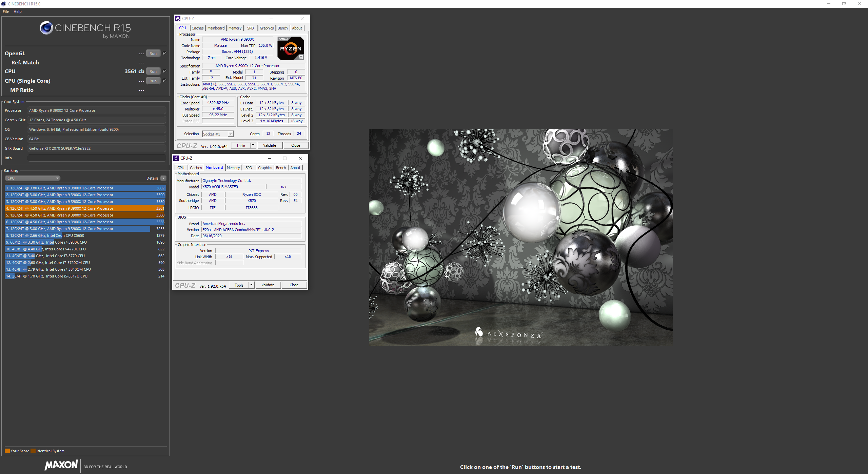The width and height of the screenshot is (868, 474).
Task: Uncheck the CPU (Single Core) test checkbox
Action: (164, 81)
